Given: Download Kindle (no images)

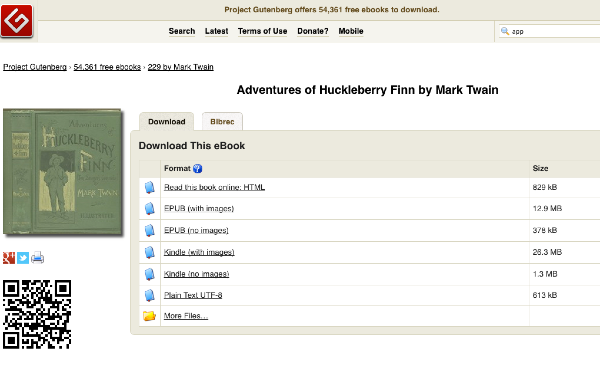Looking at the screenshot, I should click(196, 274).
